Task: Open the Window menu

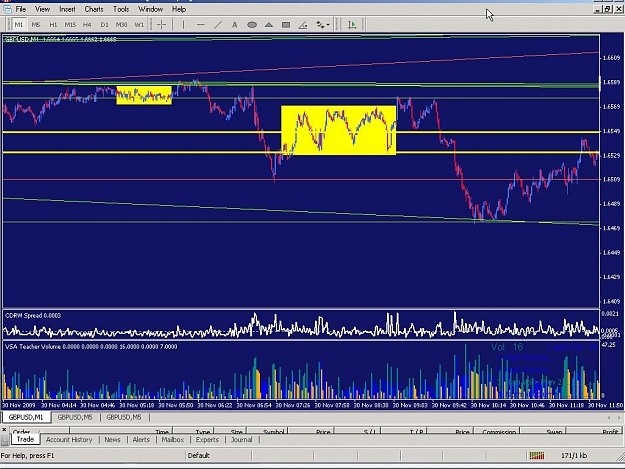Action: [x=151, y=9]
